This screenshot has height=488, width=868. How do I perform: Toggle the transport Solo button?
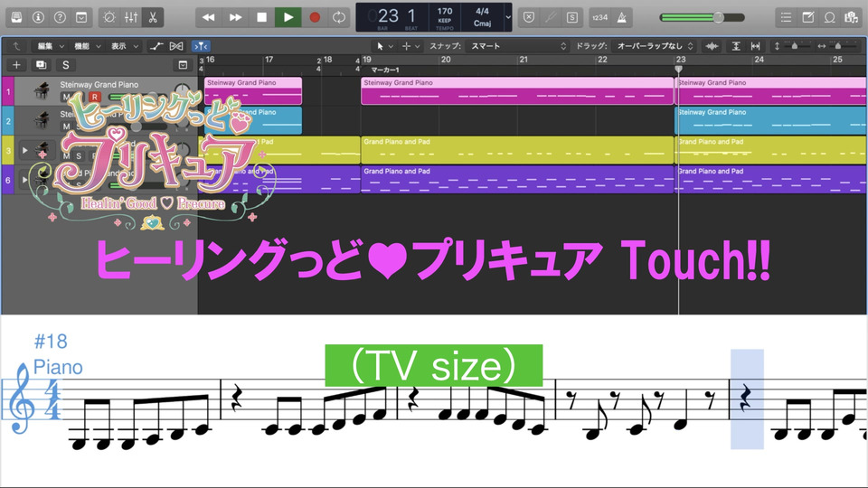571,18
